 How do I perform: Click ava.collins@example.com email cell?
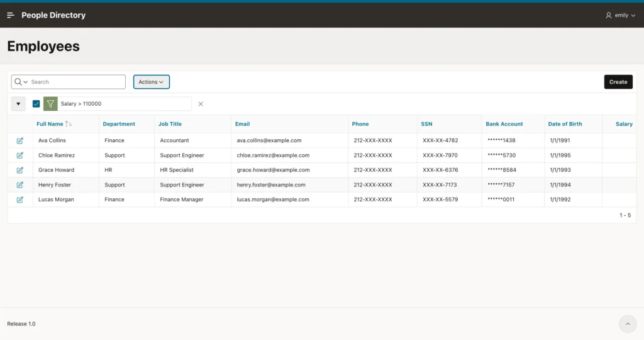(x=269, y=140)
